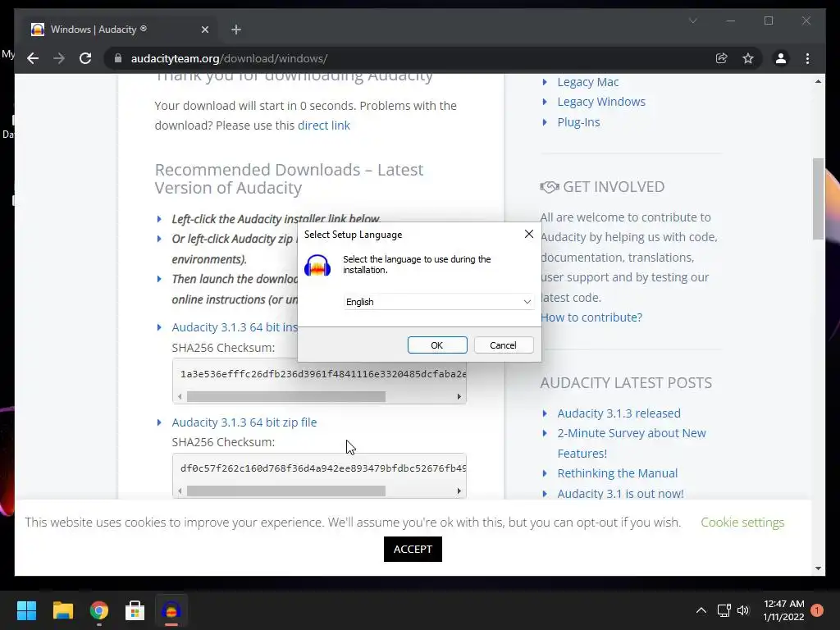Click the padlock site info icon

[x=118, y=58]
